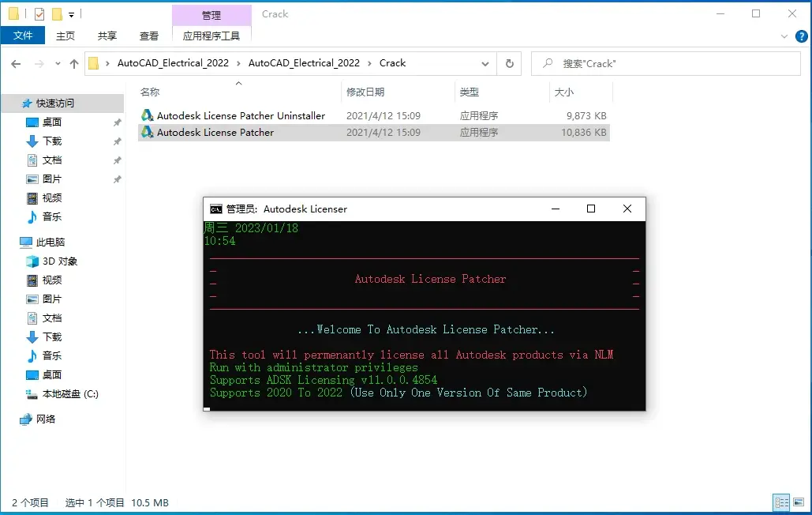The image size is (812, 515).
Task: Open Downloads (下载) in Quick Access
Action: click(x=52, y=141)
